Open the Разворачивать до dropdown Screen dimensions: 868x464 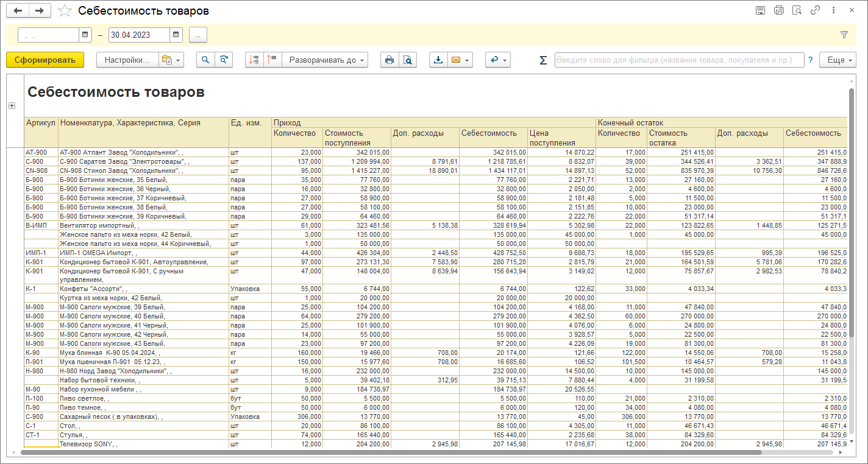point(325,60)
